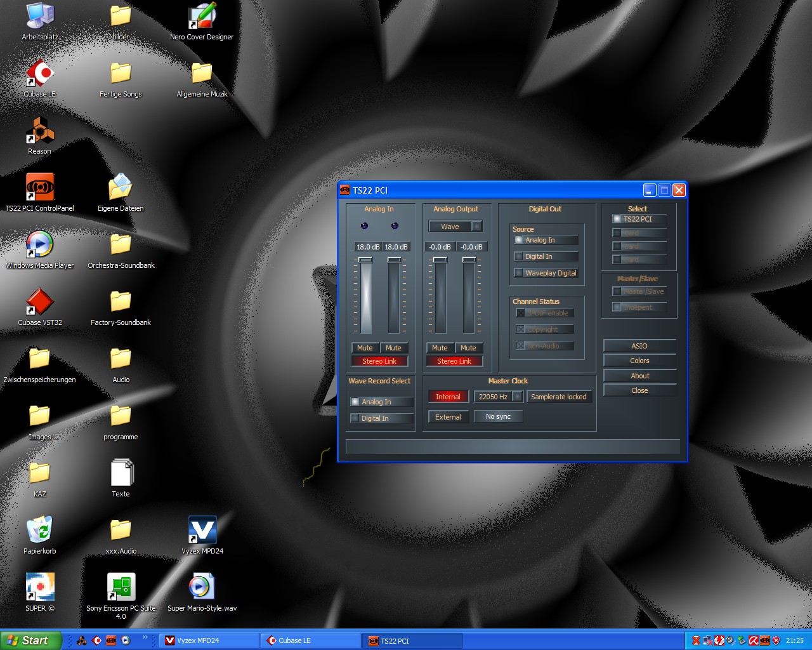
Task: Select the Cubase VST32 desktop shortcut
Action: [x=39, y=307]
